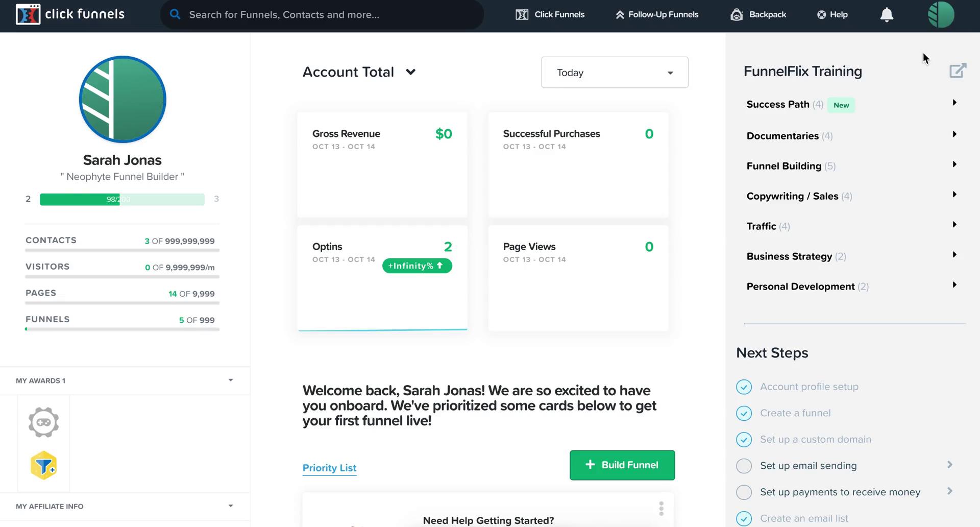Viewport: 980px width, 527px height.
Task: Open the Account Total dropdown arrow
Action: [x=410, y=72]
